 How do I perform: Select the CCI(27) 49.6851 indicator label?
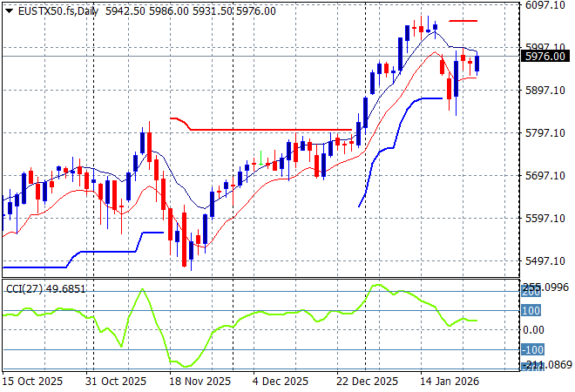click(46, 289)
